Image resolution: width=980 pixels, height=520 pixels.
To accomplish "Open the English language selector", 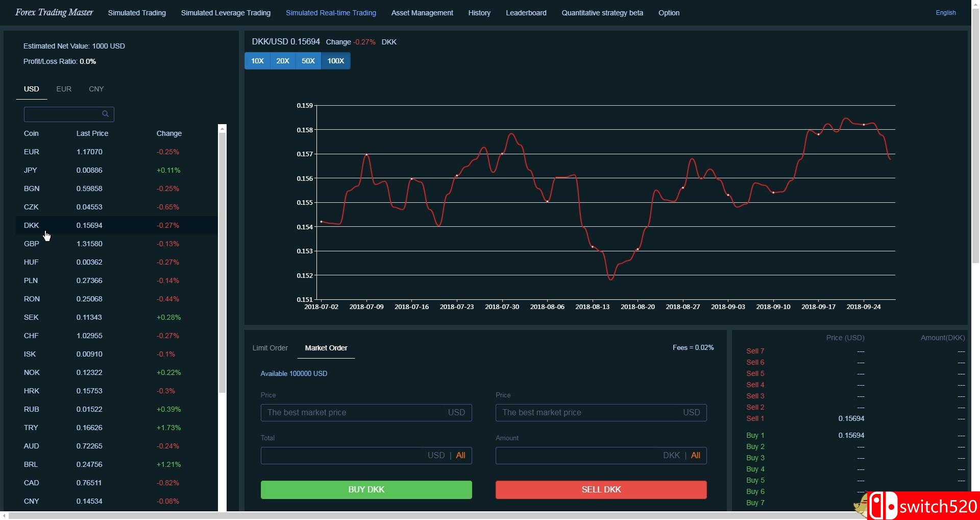I will tap(945, 13).
